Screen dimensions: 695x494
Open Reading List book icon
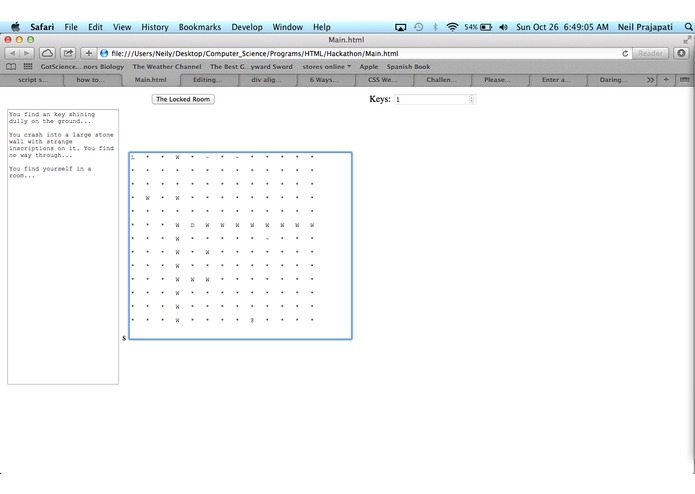pos(11,66)
